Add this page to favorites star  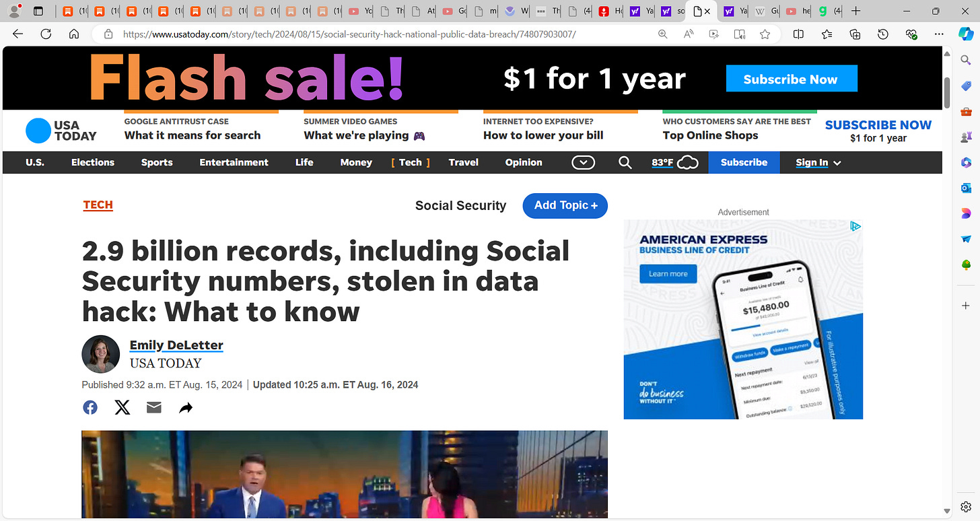765,34
